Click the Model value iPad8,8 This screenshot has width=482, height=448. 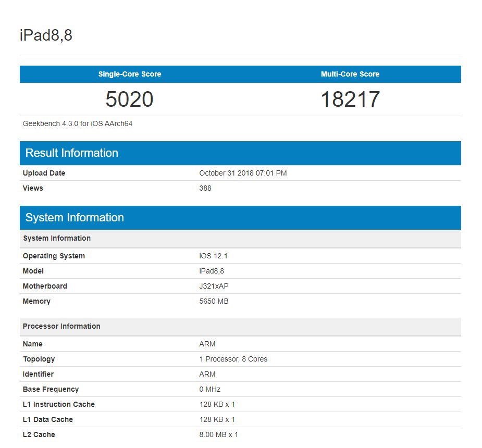pyautogui.click(x=212, y=271)
